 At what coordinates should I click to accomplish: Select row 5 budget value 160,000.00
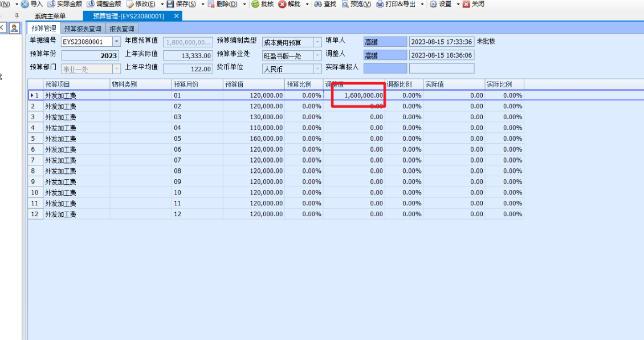click(254, 139)
